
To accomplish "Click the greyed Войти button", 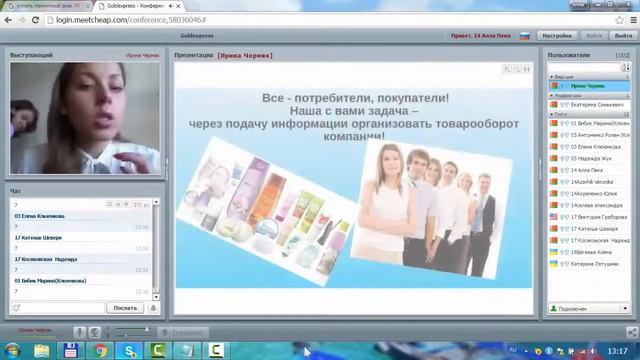I will pyautogui.click(x=594, y=36).
